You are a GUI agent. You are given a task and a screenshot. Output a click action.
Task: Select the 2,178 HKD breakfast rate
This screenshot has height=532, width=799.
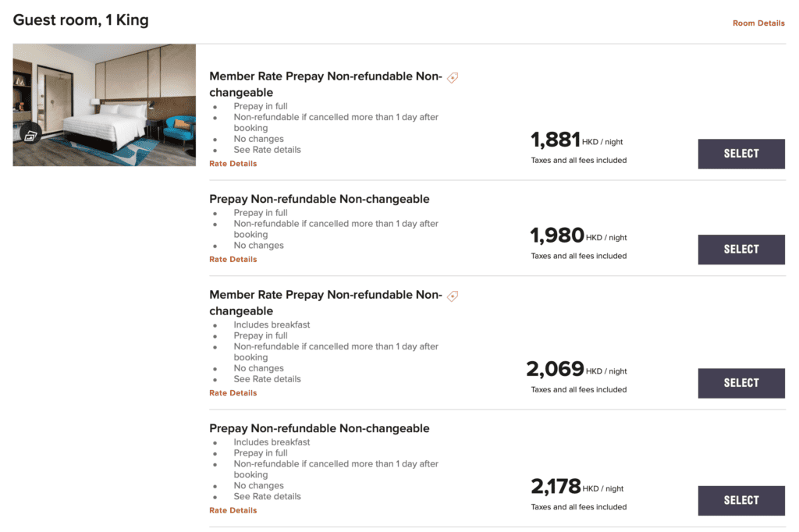(740, 500)
